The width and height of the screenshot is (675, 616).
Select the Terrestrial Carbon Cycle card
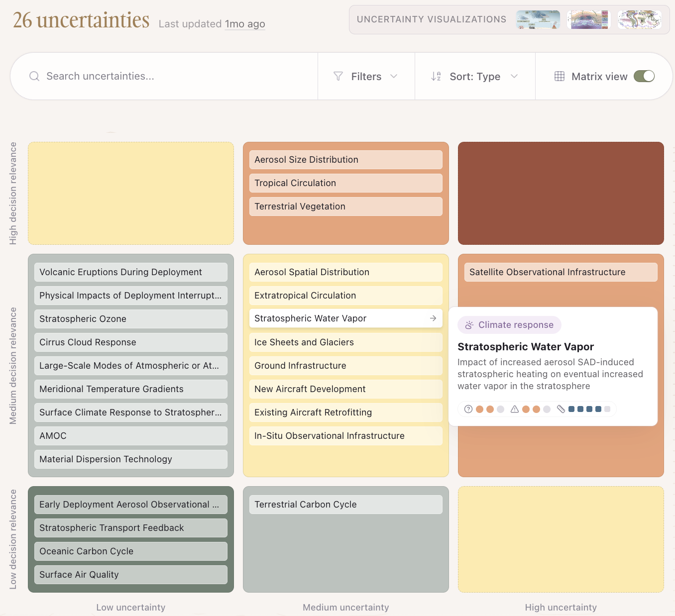[345, 504]
